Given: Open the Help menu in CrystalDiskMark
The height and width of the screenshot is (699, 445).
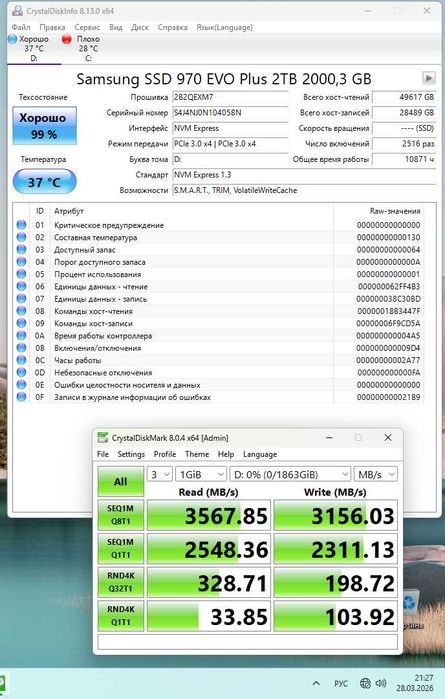Looking at the screenshot, I should [x=226, y=454].
